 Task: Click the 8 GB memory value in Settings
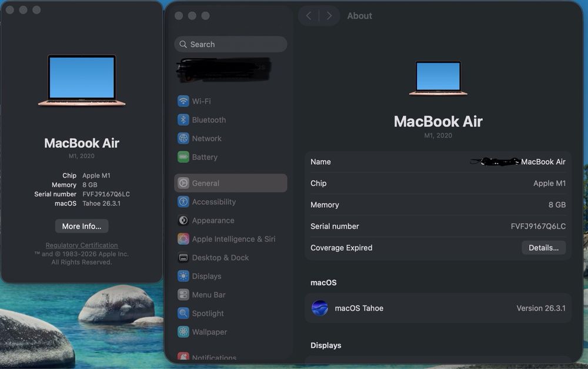557,205
